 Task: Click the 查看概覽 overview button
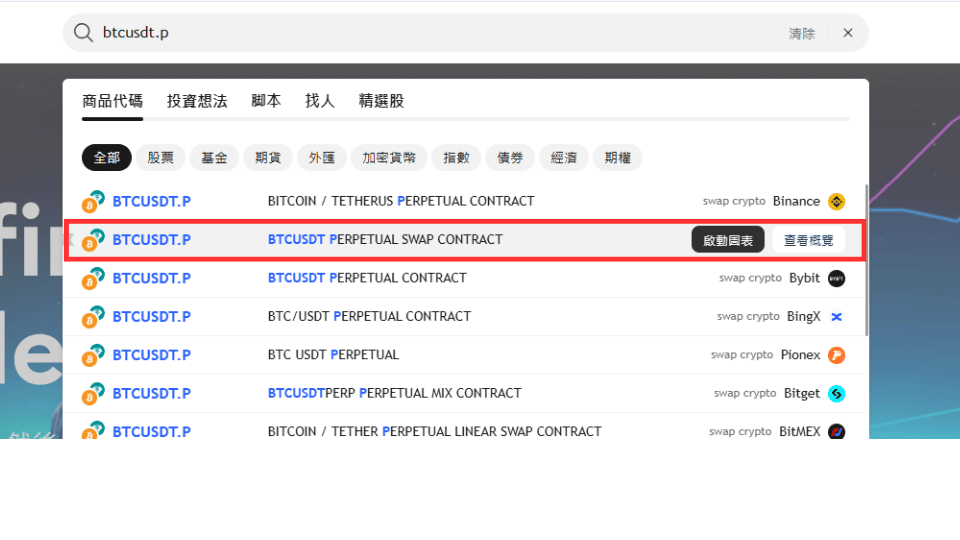pos(808,240)
